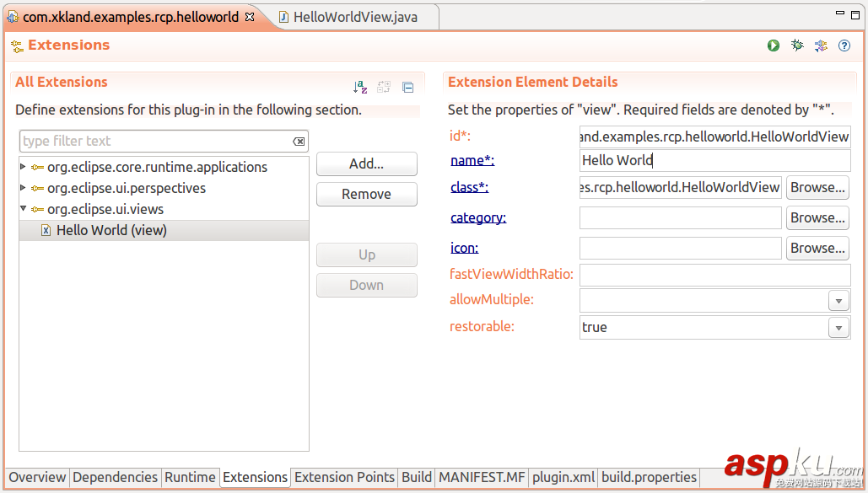Expand org.eclipse.core.runtime.applications node
The height and width of the screenshot is (493, 868).
click(24, 167)
